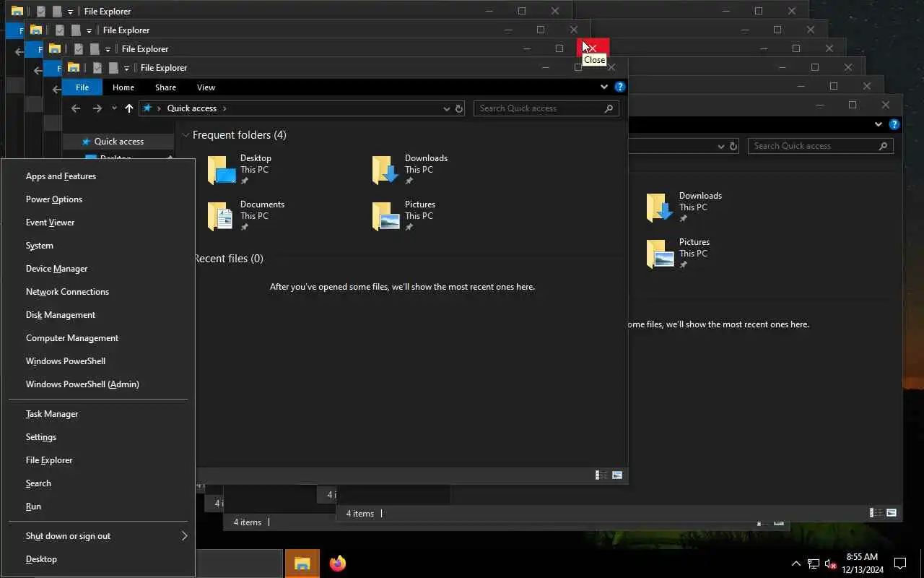Expand Shut down or sign out submenu
Image resolution: width=924 pixels, height=578 pixels.
pyautogui.click(x=98, y=536)
